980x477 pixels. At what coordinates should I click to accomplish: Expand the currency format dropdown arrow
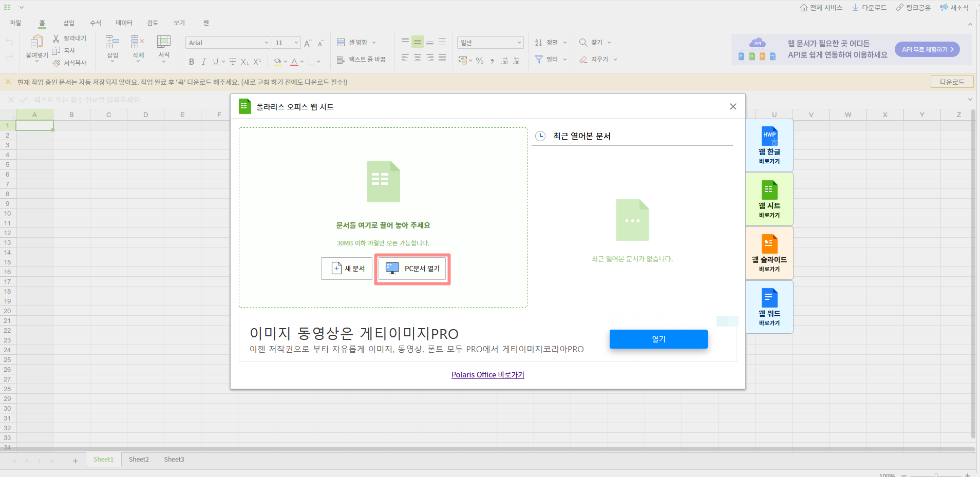470,61
